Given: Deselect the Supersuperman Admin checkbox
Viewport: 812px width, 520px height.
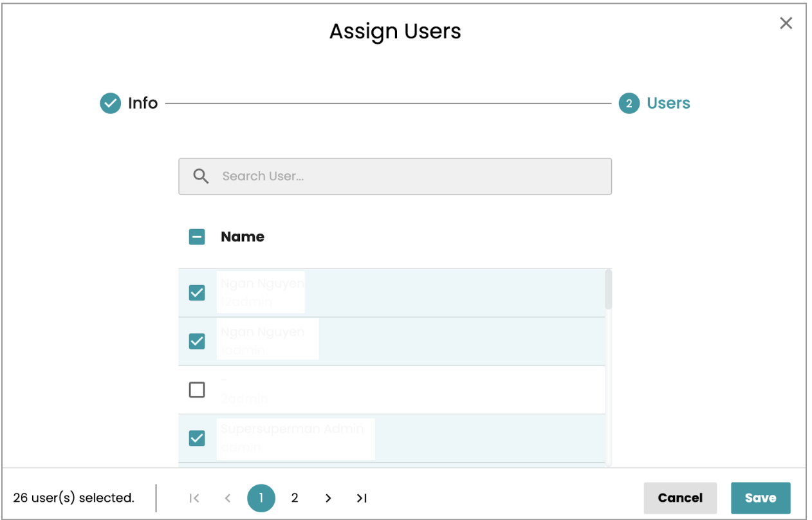Looking at the screenshot, I should [197, 438].
